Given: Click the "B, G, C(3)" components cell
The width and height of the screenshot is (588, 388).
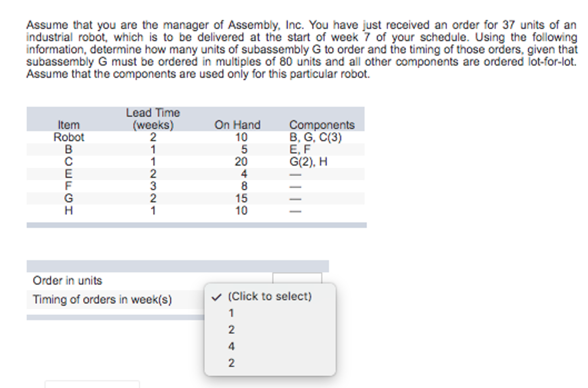Looking at the screenshot, I should 315,137.
